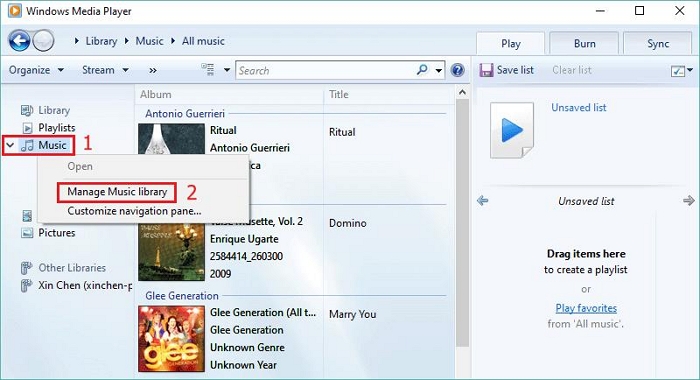Switch to the Sync tab
Image resolution: width=700 pixels, height=380 pixels.
coord(658,44)
